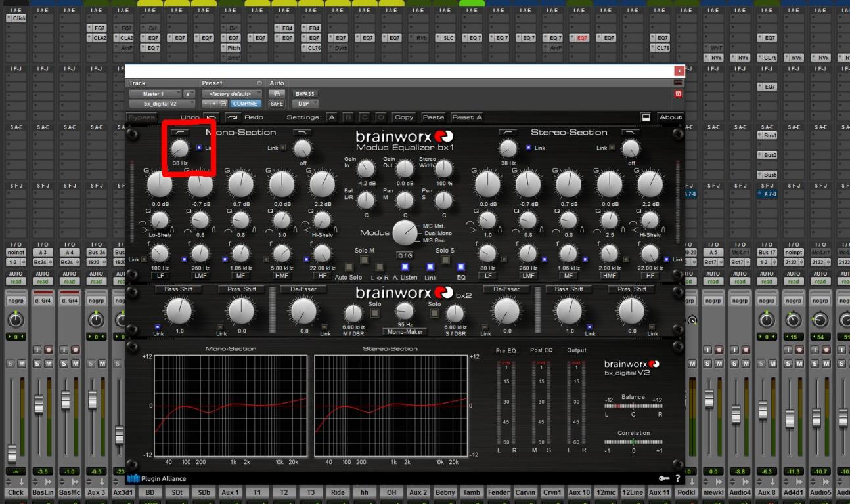Screen dimensions: 850x504
Task: Toggle the Link checkbox beside the Stereo-Section 38 Hz knob
Action: [x=529, y=148]
